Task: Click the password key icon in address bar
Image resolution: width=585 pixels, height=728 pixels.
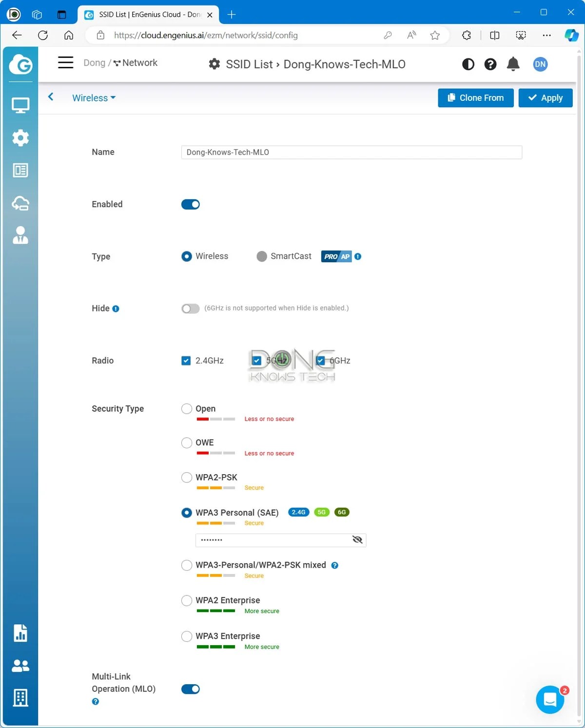Action: (388, 35)
